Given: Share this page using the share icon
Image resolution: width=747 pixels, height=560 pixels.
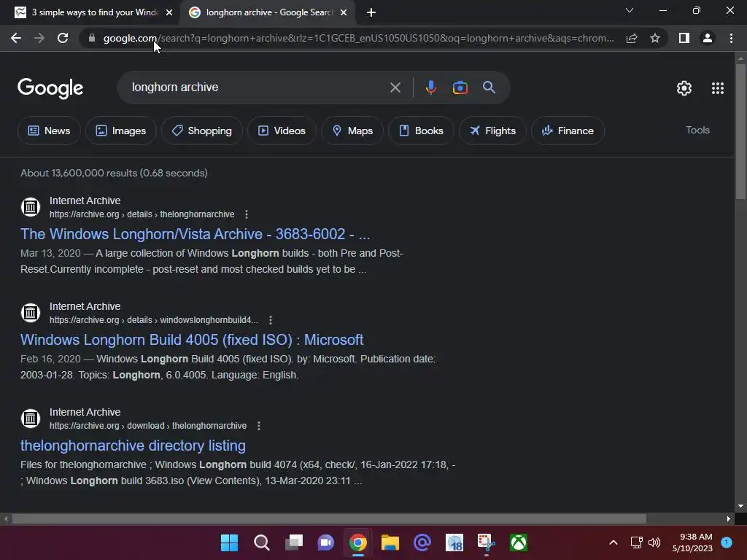Looking at the screenshot, I should [632, 38].
